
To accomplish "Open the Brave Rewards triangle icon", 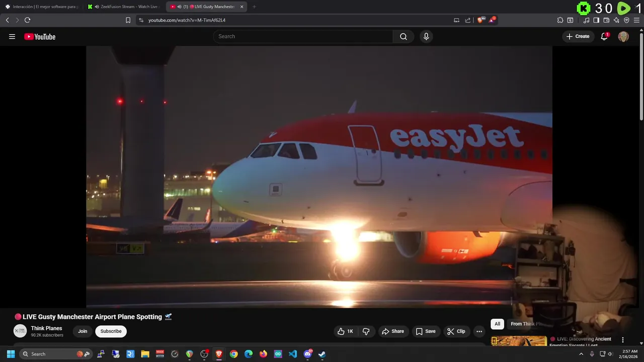I will pos(492,20).
